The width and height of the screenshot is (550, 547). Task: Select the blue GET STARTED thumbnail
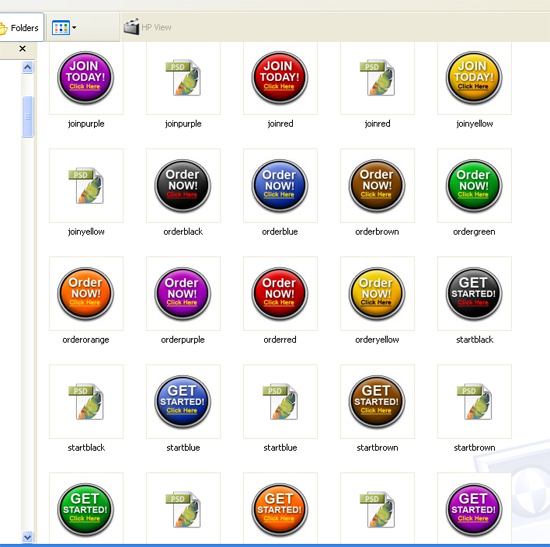pyautogui.click(x=183, y=402)
